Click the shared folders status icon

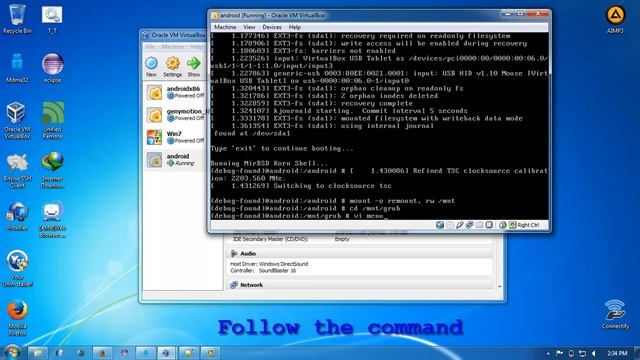(x=479, y=225)
